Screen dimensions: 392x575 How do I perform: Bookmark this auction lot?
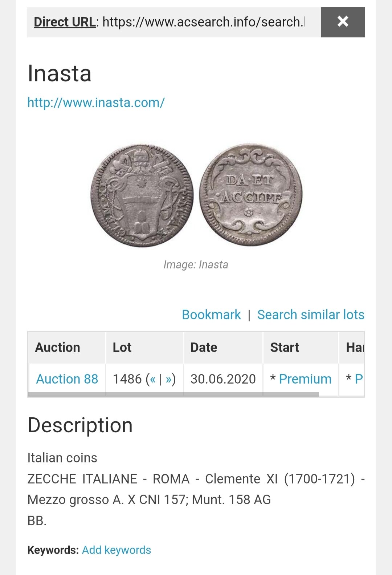(x=211, y=315)
